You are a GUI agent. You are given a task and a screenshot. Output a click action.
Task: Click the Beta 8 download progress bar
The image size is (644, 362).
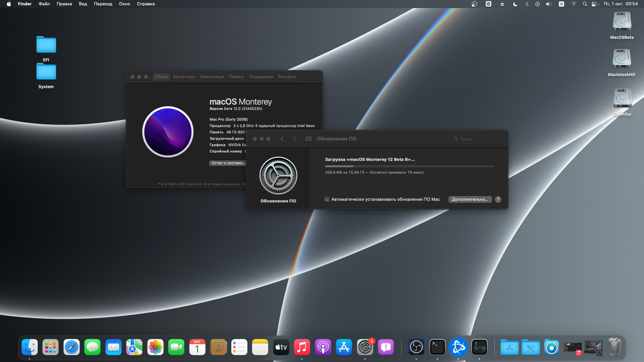[x=409, y=166]
